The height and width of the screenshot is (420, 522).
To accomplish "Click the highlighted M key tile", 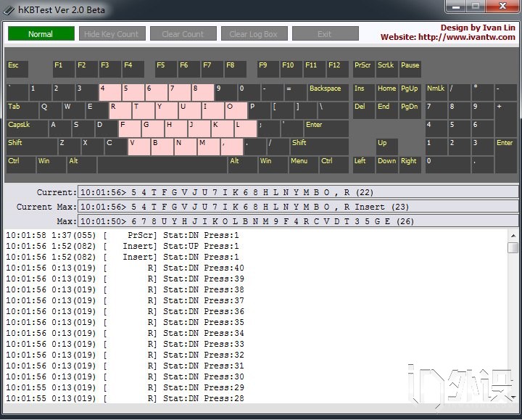I will tap(208, 147).
